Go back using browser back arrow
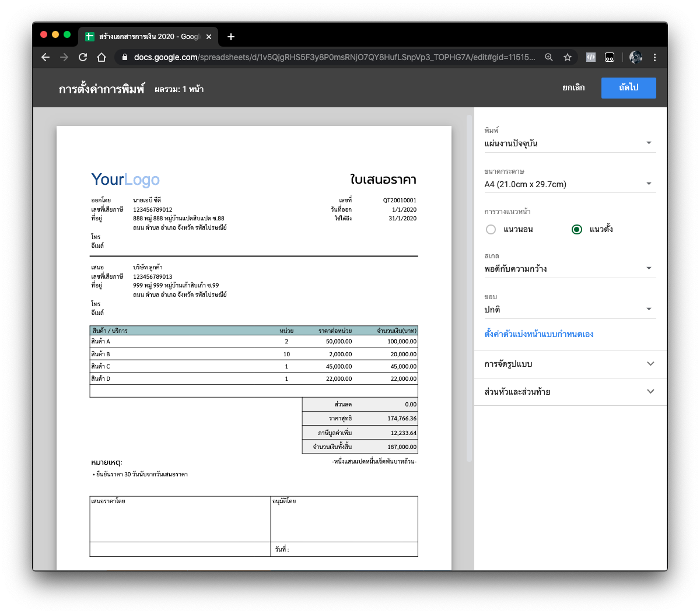 (45, 57)
